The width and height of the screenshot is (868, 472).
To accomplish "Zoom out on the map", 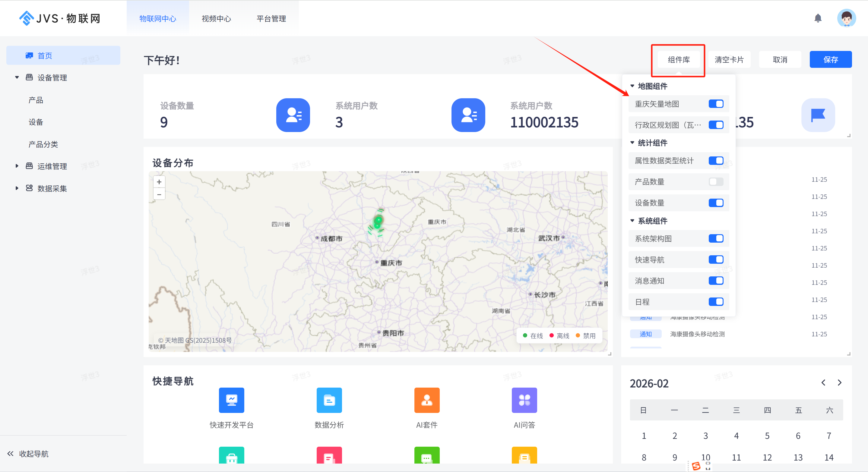I will [159, 194].
